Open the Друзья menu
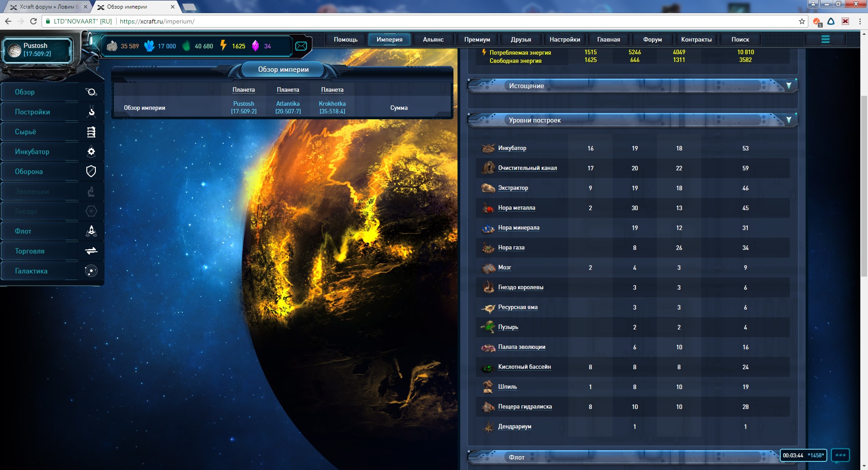868x470 pixels. (x=521, y=39)
